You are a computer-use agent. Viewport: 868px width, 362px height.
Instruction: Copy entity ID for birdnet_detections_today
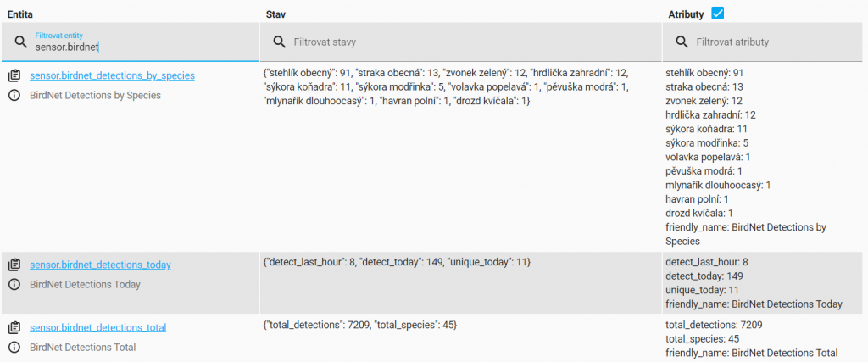[x=15, y=265]
